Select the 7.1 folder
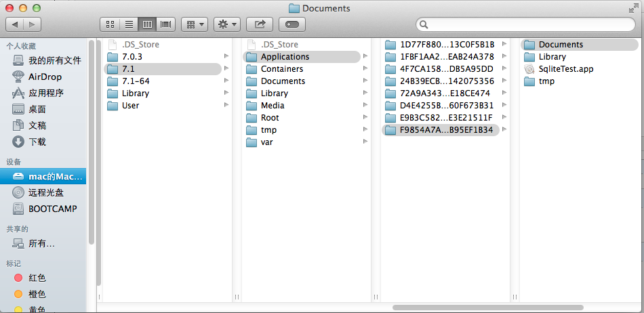Image resolution: width=644 pixels, height=313 pixels. click(x=164, y=69)
